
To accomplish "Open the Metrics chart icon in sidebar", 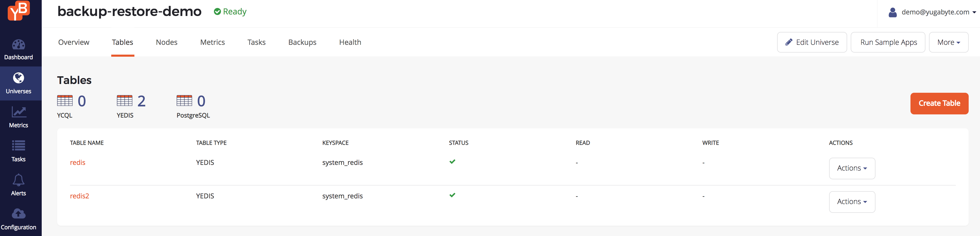I will pos(18,112).
